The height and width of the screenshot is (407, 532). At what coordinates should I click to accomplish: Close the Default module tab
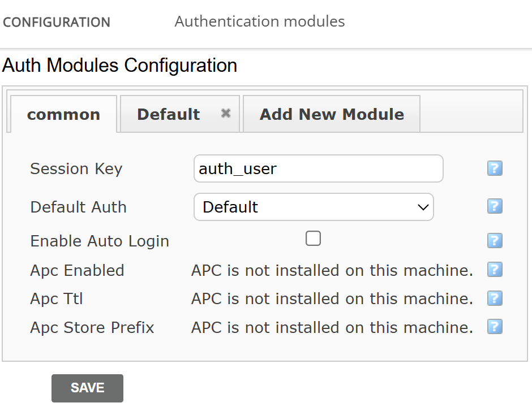(x=226, y=113)
